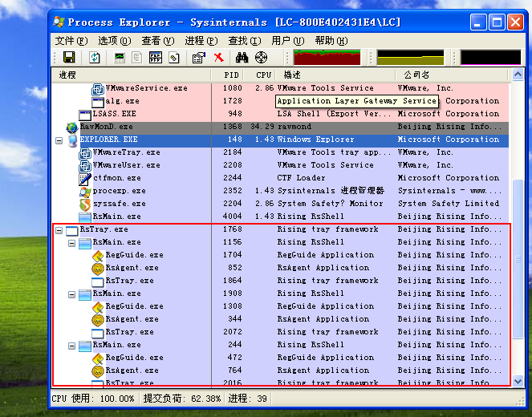This screenshot has height=417, width=532.
Task: Click the DLL/Handle view toolbar icon
Action: pyautogui.click(x=174, y=57)
